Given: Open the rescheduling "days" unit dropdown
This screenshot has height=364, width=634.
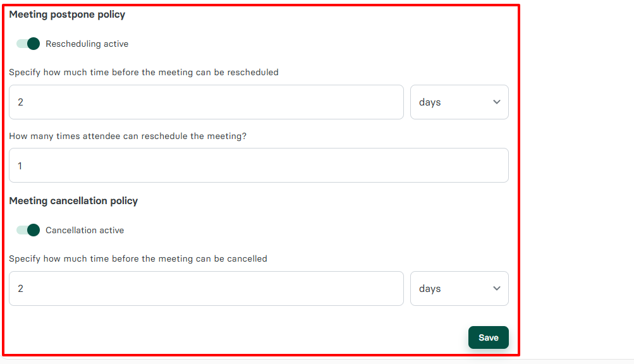Looking at the screenshot, I should (x=460, y=102).
